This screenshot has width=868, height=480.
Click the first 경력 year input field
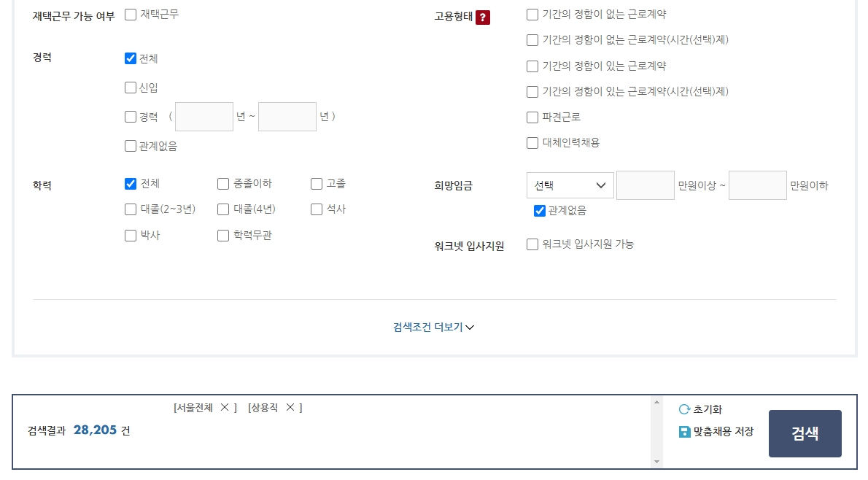click(204, 116)
